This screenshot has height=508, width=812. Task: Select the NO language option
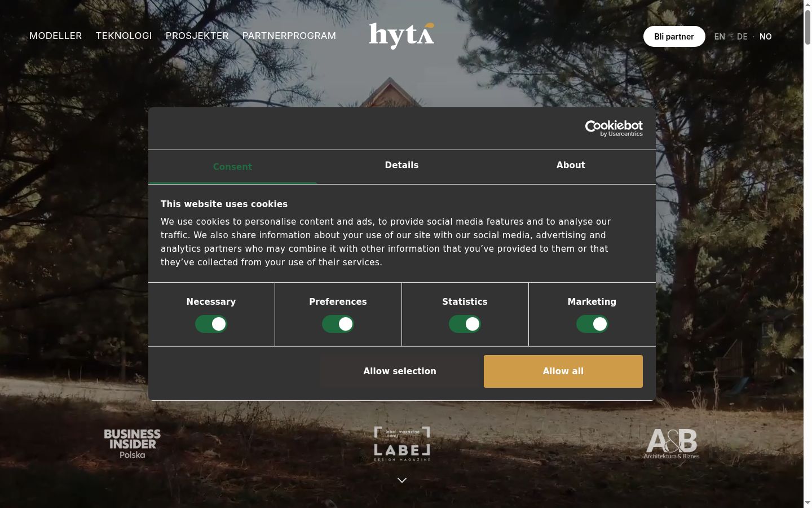(765, 37)
